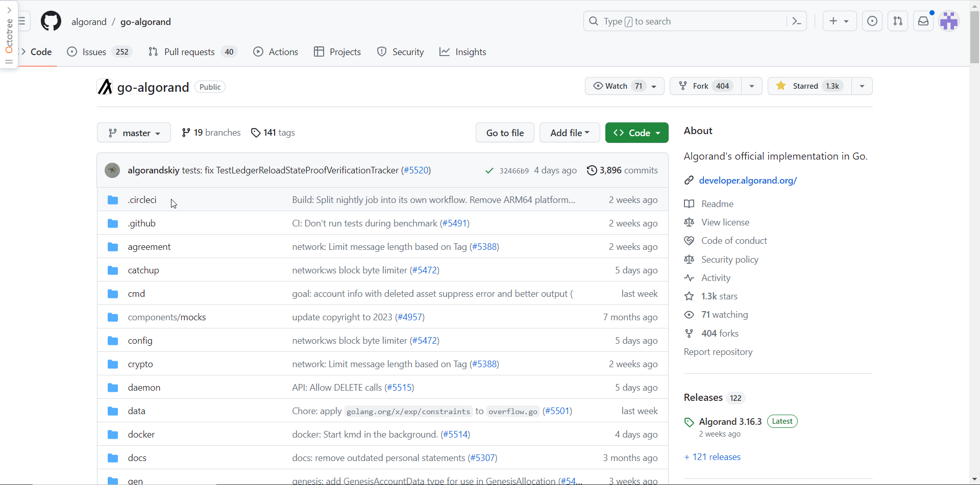The image size is (980, 485).
Task: Open the Activity link
Action: click(x=707, y=277)
